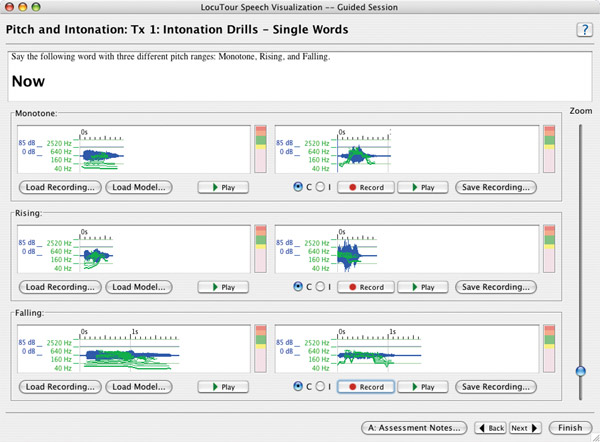This screenshot has width=600, height=442.
Task: Select I radio in Rising row
Action: click(320, 286)
